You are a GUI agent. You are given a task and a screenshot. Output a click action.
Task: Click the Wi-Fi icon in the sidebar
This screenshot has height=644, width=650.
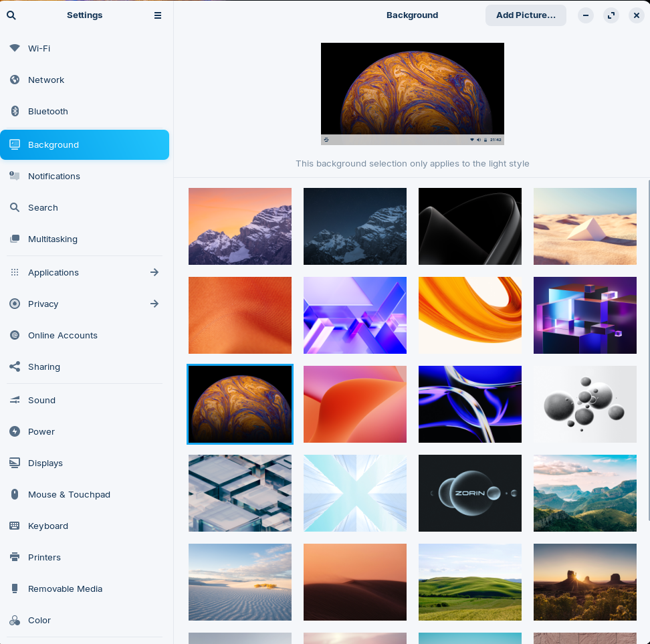point(15,48)
